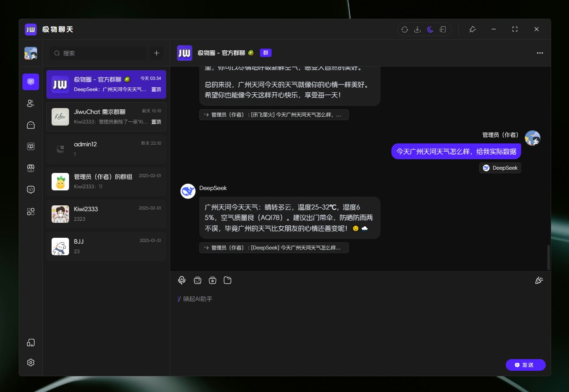Click the image upload icon

[198, 280]
